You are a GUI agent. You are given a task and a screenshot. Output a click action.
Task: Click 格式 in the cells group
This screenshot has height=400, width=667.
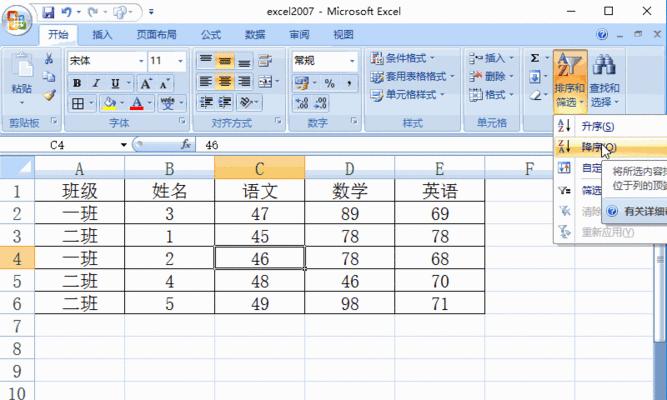pyautogui.click(x=491, y=95)
